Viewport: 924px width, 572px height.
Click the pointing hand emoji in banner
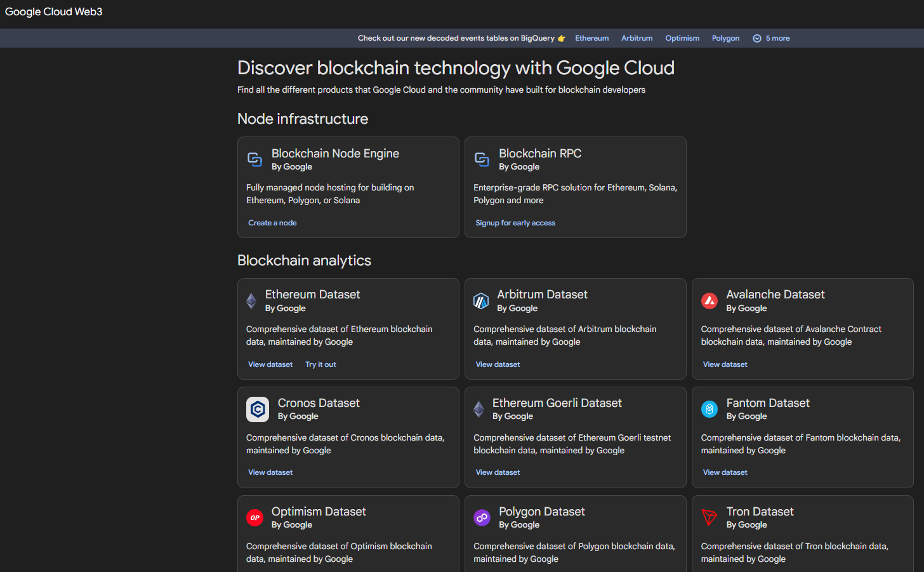tap(562, 38)
